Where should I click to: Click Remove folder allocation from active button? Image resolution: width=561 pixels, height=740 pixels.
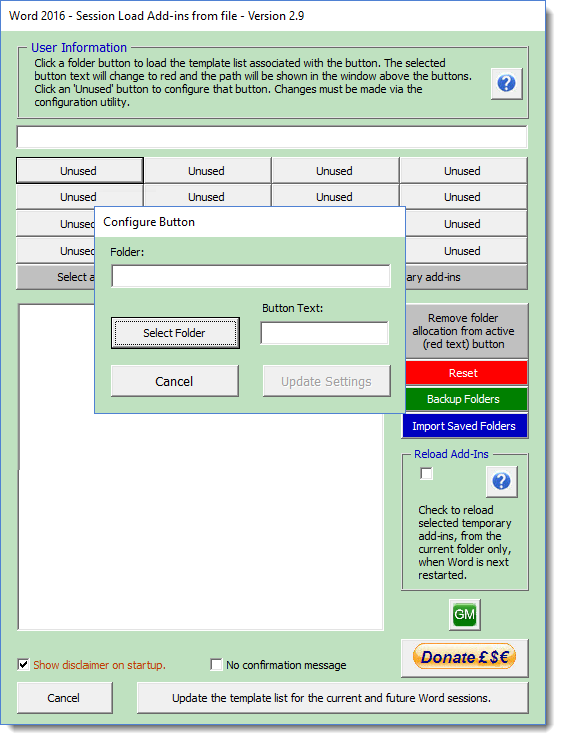pos(466,331)
